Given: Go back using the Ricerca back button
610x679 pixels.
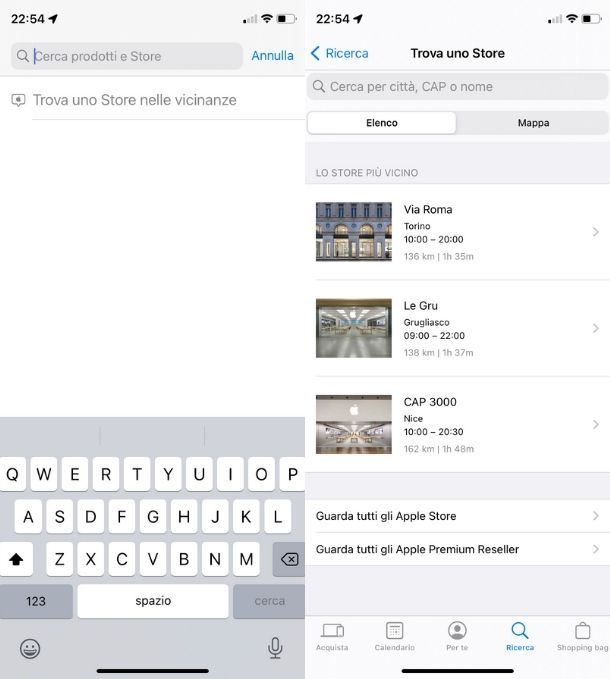Looking at the screenshot, I should 340,53.
